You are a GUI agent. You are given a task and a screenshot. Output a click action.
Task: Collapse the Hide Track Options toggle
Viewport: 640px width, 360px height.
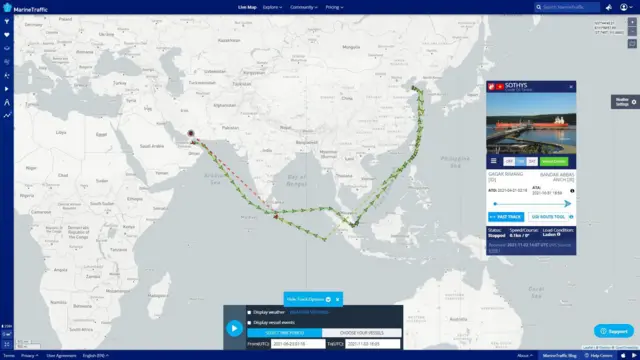309,299
